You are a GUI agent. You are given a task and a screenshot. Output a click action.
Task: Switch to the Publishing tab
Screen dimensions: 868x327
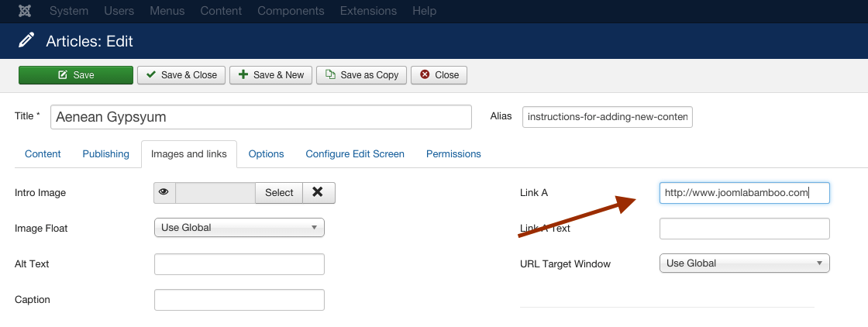click(x=105, y=154)
